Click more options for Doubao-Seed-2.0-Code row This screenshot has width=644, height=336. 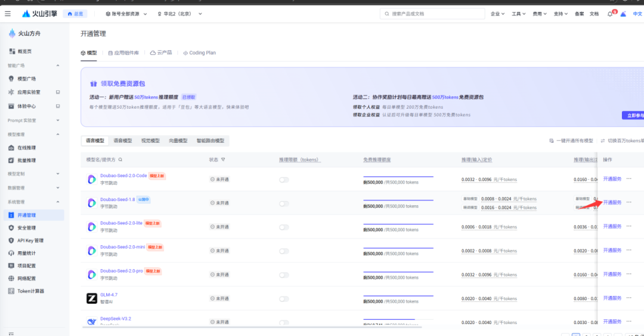tap(629, 179)
